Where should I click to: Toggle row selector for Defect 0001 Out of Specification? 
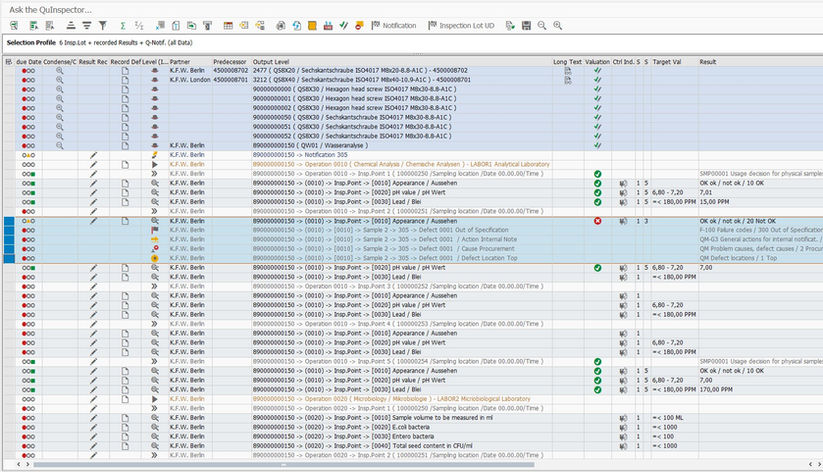click(x=9, y=229)
